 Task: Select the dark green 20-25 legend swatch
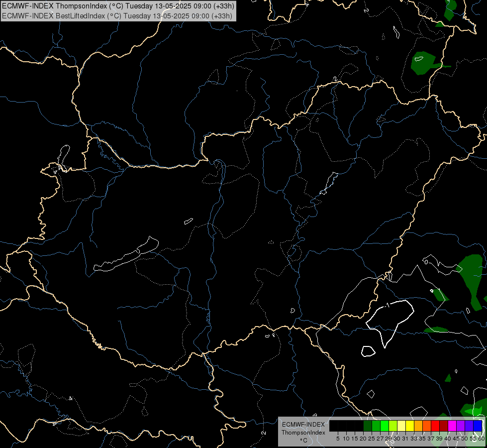(368, 426)
